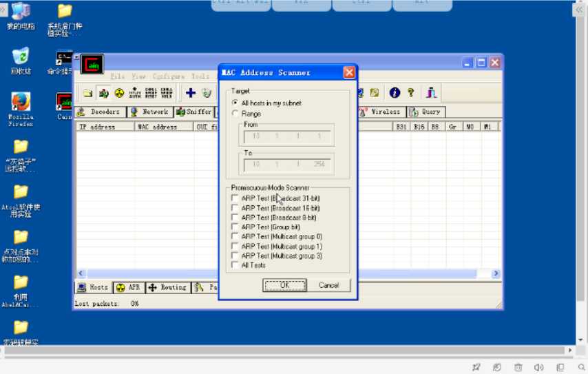Image resolution: width=588 pixels, height=374 pixels.
Task: Click the B31 column header
Action: tap(401, 127)
